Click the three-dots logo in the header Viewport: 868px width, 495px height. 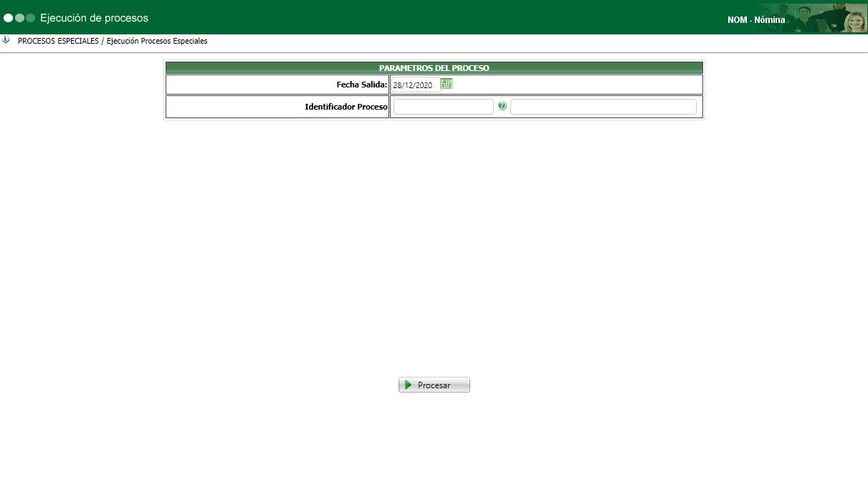tap(19, 18)
